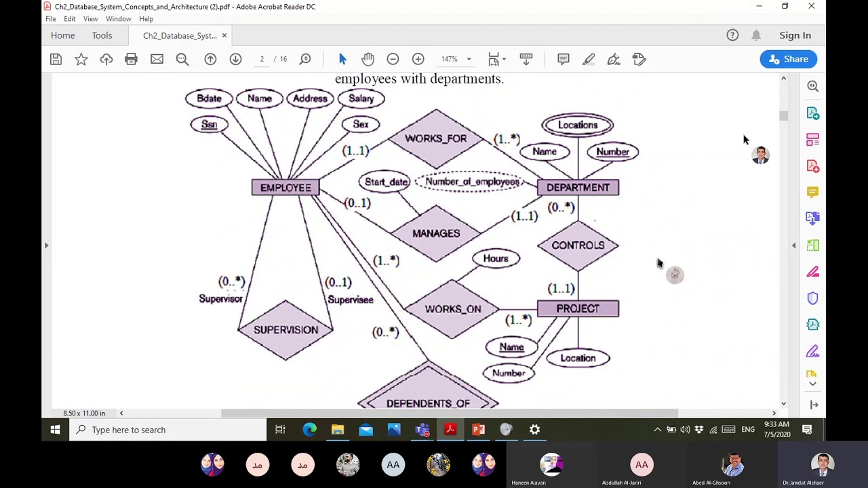The image size is (868, 488).
Task: Open the View menu
Action: click(90, 19)
